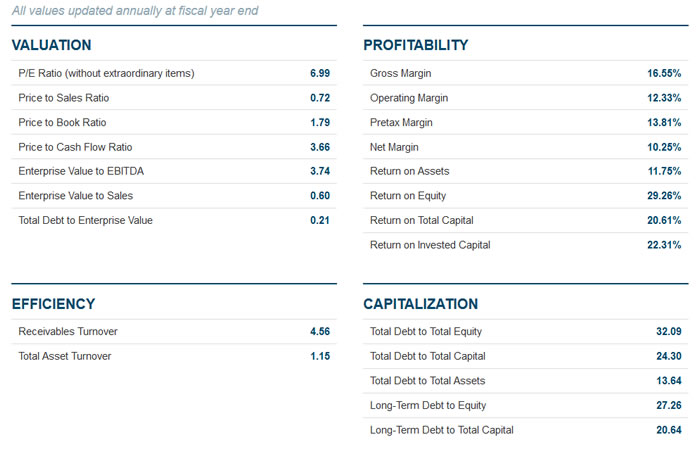Click the Price to Cash Flow Ratio row
The width and height of the screenshot is (700, 452).
[174, 147]
